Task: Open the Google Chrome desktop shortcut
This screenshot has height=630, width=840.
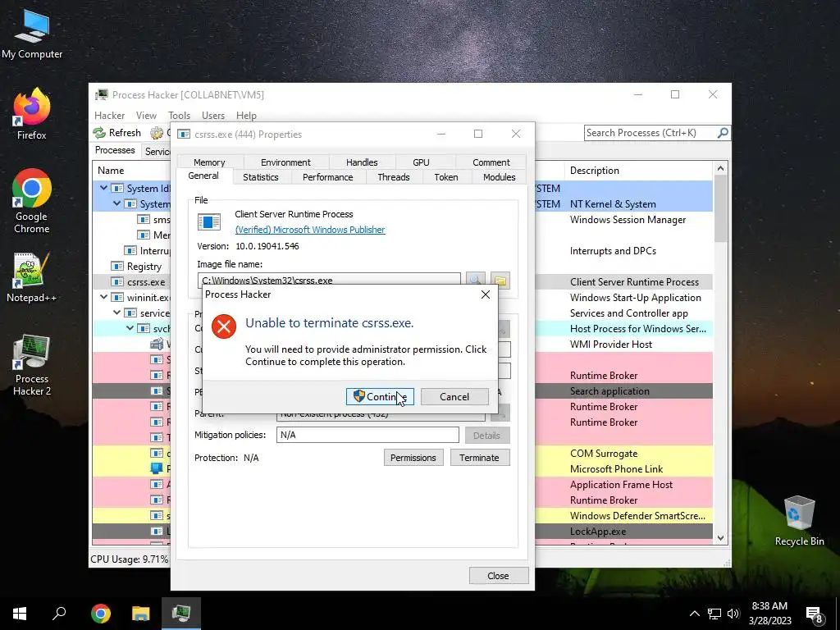Action: tap(32, 201)
